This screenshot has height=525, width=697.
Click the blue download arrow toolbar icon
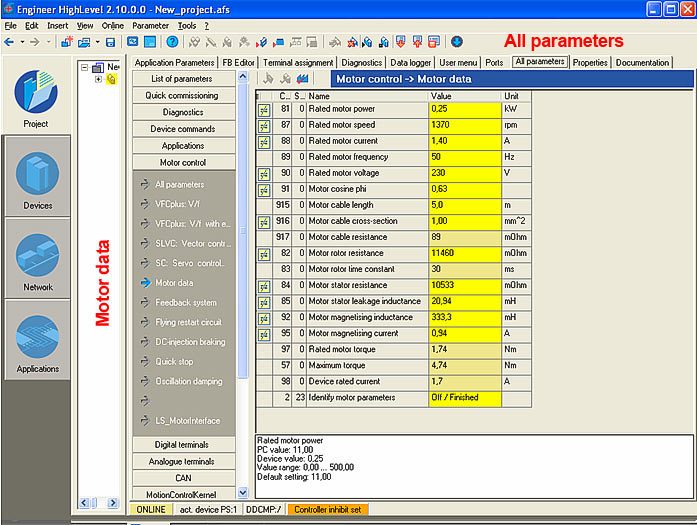click(457, 42)
